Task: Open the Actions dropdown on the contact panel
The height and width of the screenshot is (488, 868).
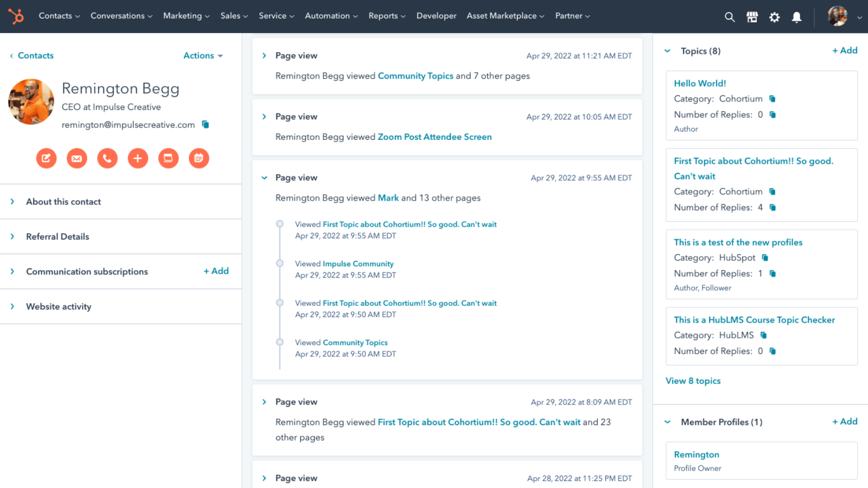Action: pos(202,55)
